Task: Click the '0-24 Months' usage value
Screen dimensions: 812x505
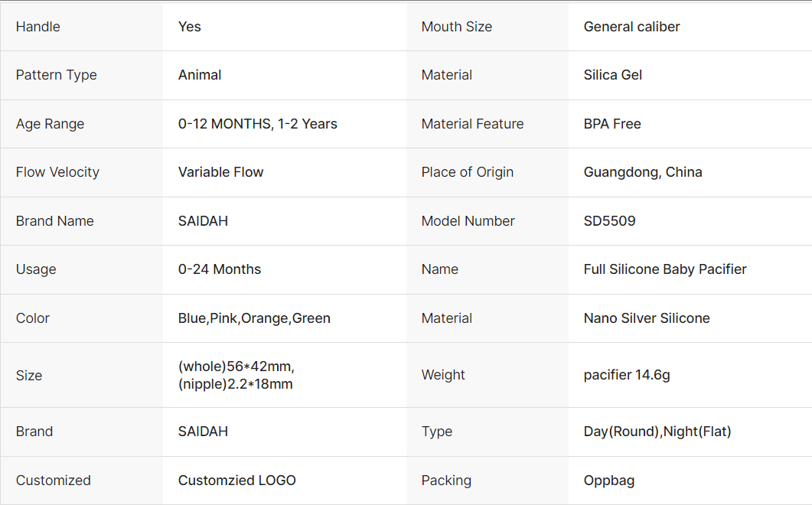Action: click(x=220, y=269)
